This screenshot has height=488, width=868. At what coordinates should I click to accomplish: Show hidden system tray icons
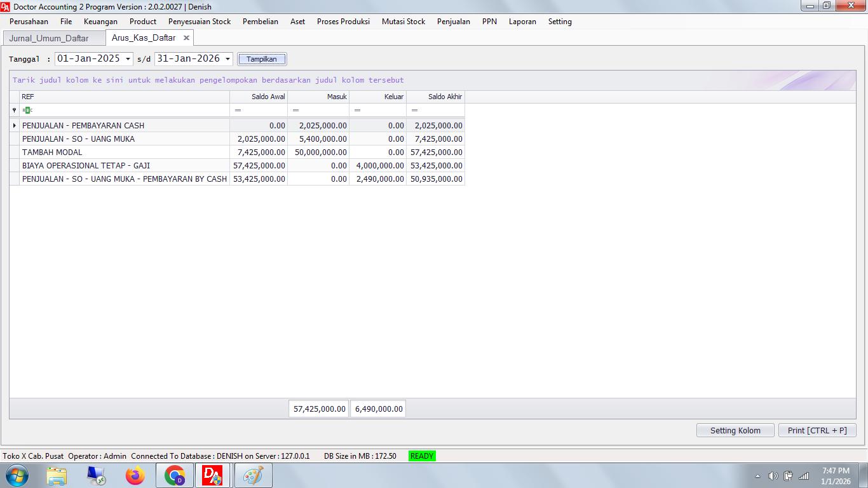757,476
